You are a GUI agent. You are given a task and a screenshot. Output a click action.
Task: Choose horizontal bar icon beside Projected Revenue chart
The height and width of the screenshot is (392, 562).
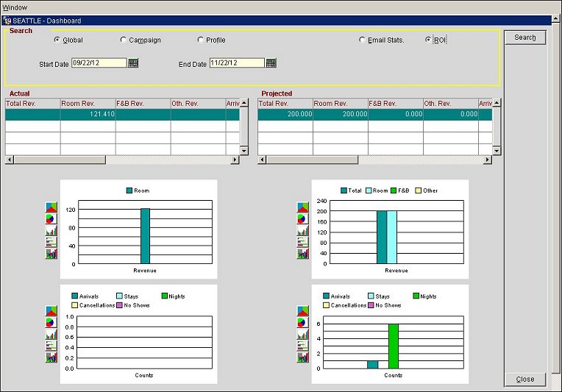point(303,241)
